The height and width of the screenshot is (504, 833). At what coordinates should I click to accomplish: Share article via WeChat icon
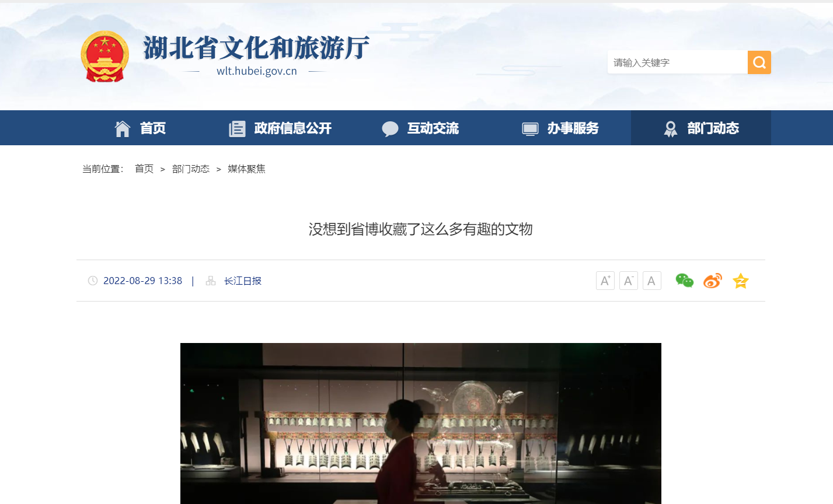(684, 281)
